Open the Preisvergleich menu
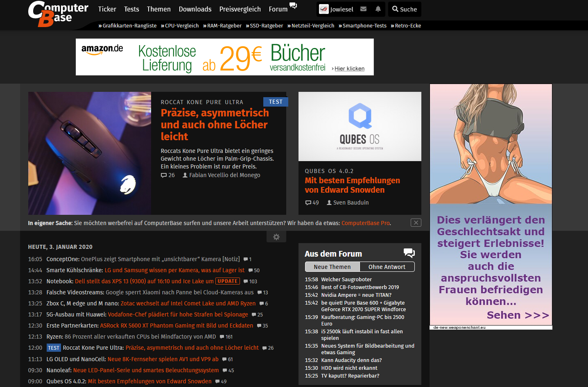The height and width of the screenshot is (387, 588). (240, 9)
